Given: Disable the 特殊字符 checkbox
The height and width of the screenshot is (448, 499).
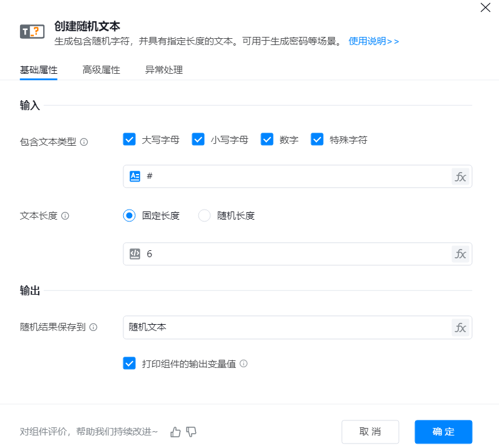Looking at the screenshot, I should (317, 140).
